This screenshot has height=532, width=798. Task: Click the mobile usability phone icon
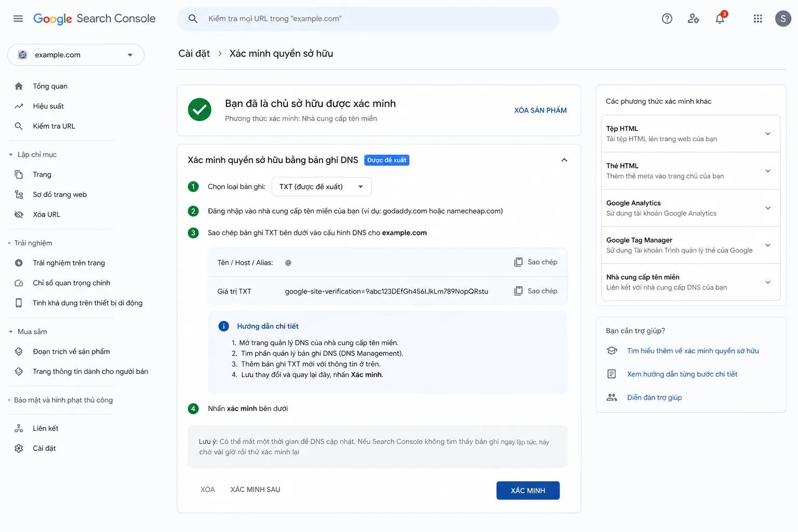click(19, 303)
